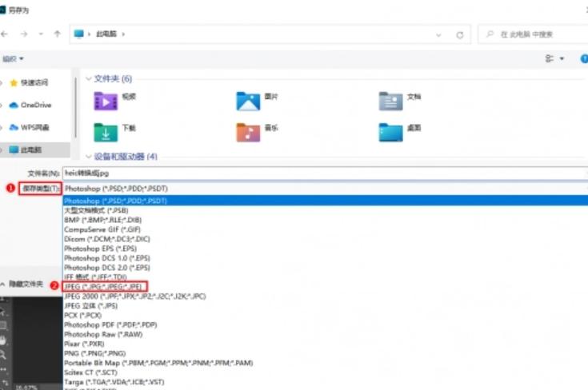
Task: Open the 保存类型 combo box
Action: [325, 189]
